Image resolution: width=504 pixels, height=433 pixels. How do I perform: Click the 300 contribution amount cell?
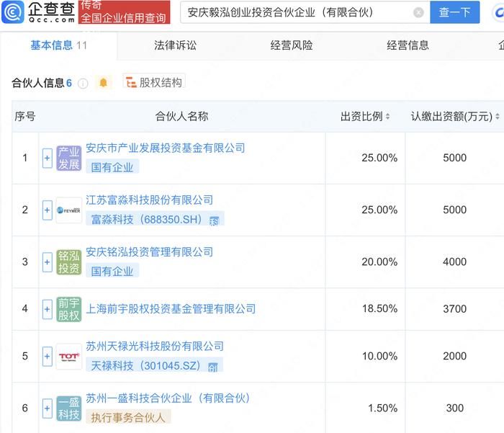(454, 409)
